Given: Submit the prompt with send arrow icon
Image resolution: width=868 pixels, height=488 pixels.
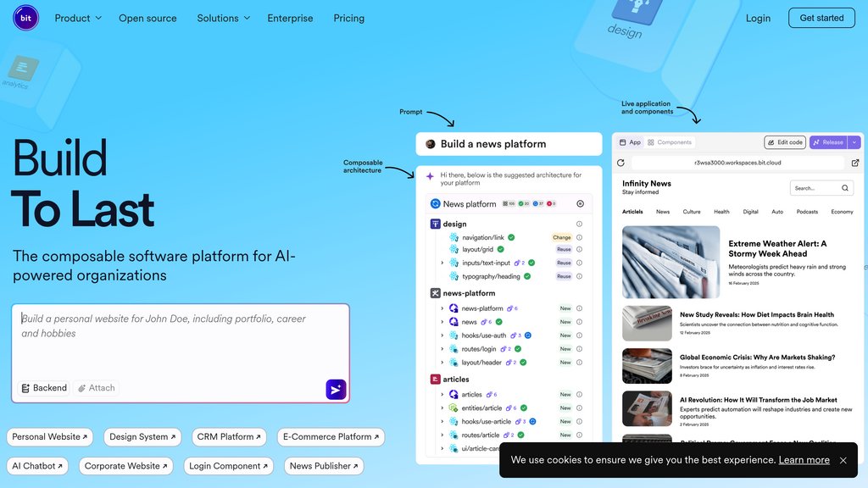Looking at the screenshot, I should pyautogui.click(x=336, y=390).
